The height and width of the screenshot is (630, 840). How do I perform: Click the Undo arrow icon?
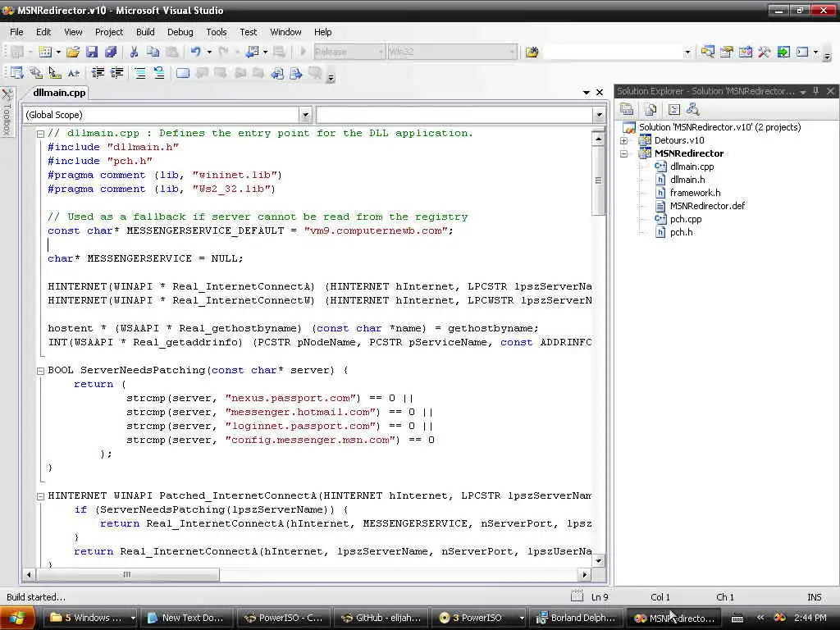point(195,52)
